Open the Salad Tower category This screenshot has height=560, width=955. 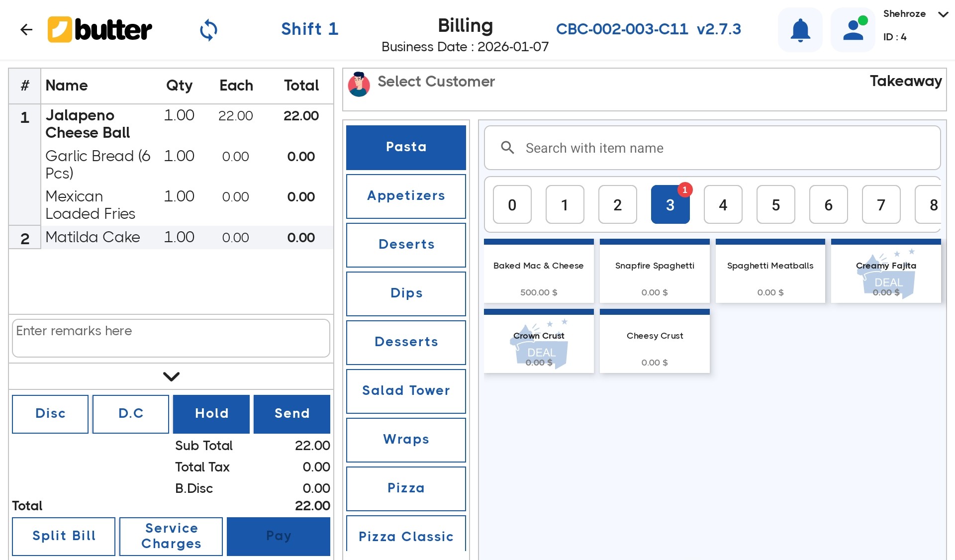tap(406, 391)
